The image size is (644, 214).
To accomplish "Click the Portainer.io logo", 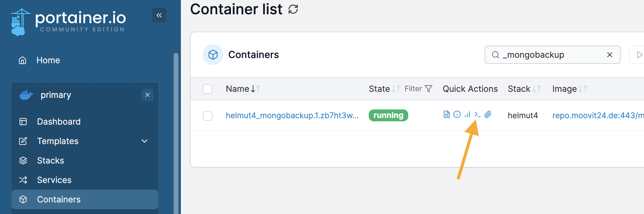I will [69, 21].
